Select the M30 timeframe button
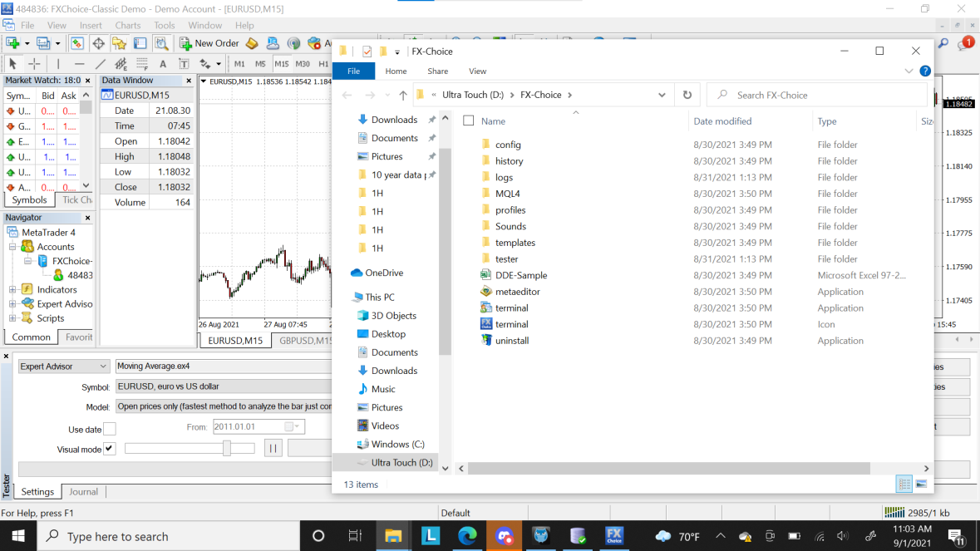The width and height of the screenshot is (980, 551). pyautogui.click(x=303, y=64)
